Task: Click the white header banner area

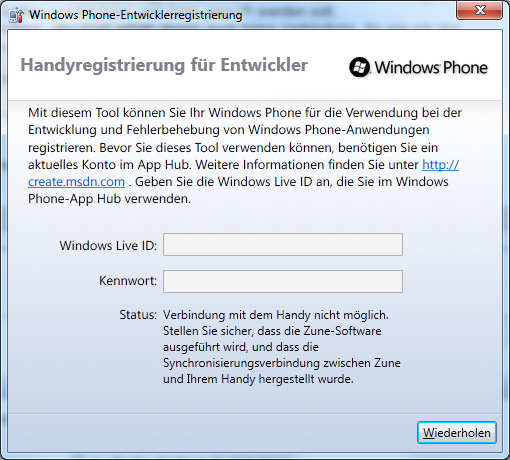Action: (x=255, y=65)
